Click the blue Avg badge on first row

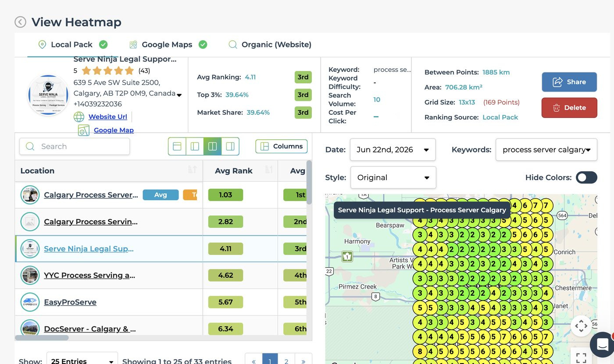[x=161, y=195]
